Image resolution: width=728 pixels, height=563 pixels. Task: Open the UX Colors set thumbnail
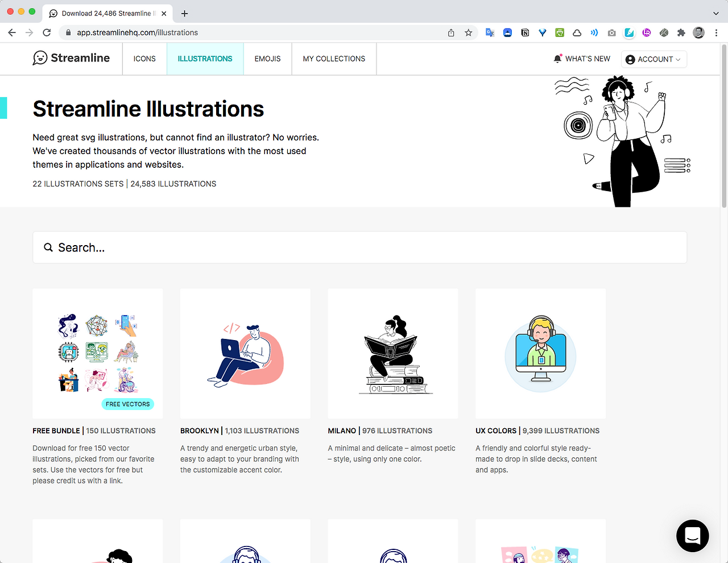pos(540,354)
